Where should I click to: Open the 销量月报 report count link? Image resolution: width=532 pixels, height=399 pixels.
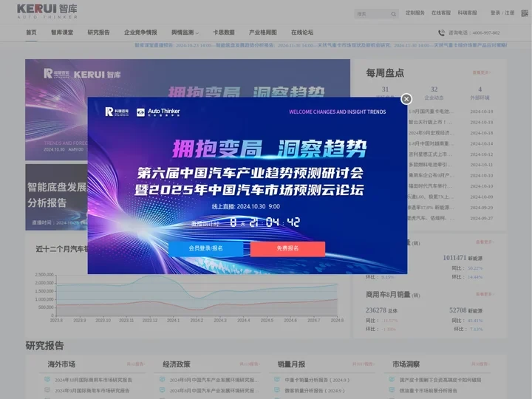[364, 364]
